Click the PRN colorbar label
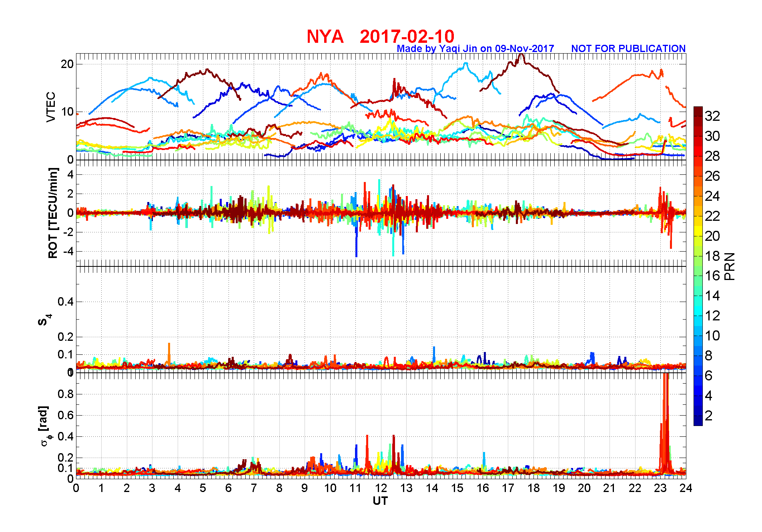Screen dimensions: 762x532 pyautogui.click(x=730, y=266)
